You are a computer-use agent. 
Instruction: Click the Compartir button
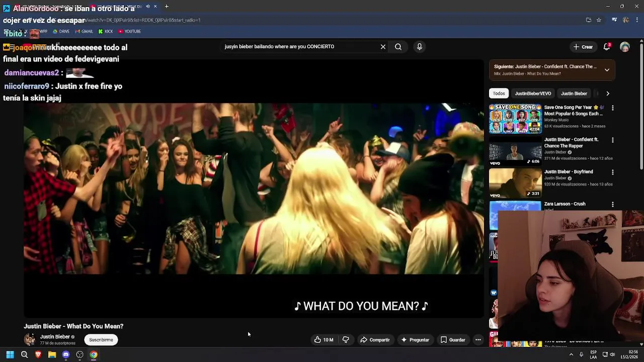tap(375, 340)
